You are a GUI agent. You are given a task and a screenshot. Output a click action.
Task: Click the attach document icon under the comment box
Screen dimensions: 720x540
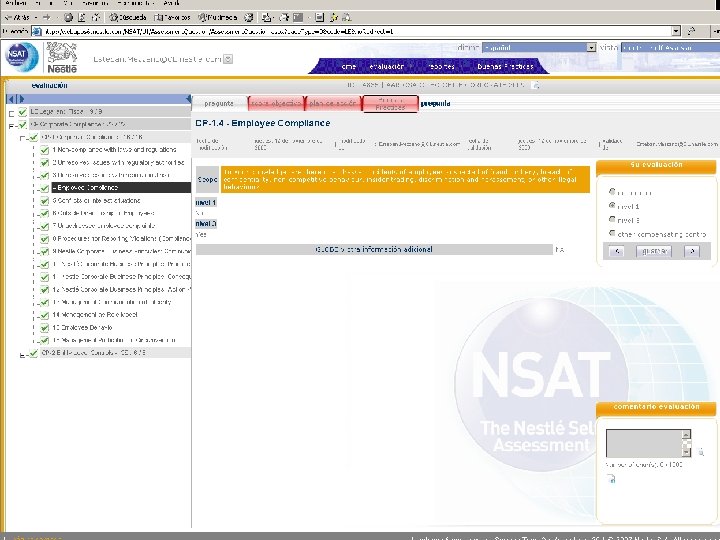[x=611, y=478]
